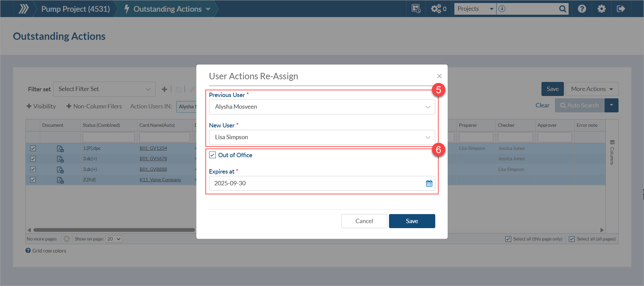The image size is (644, 286).
Task: Click the save filter set disk icon
Action: (x=178, y=89)
